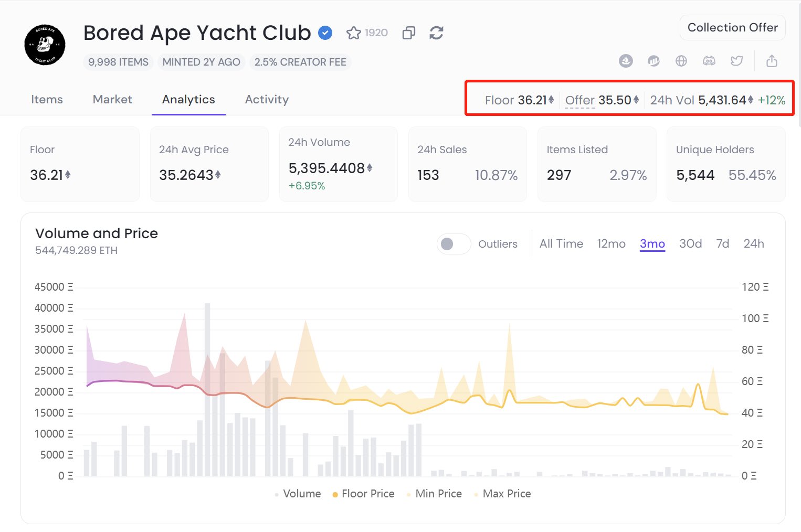Click the copy address icon
The image size is (801, 532).
408,33
